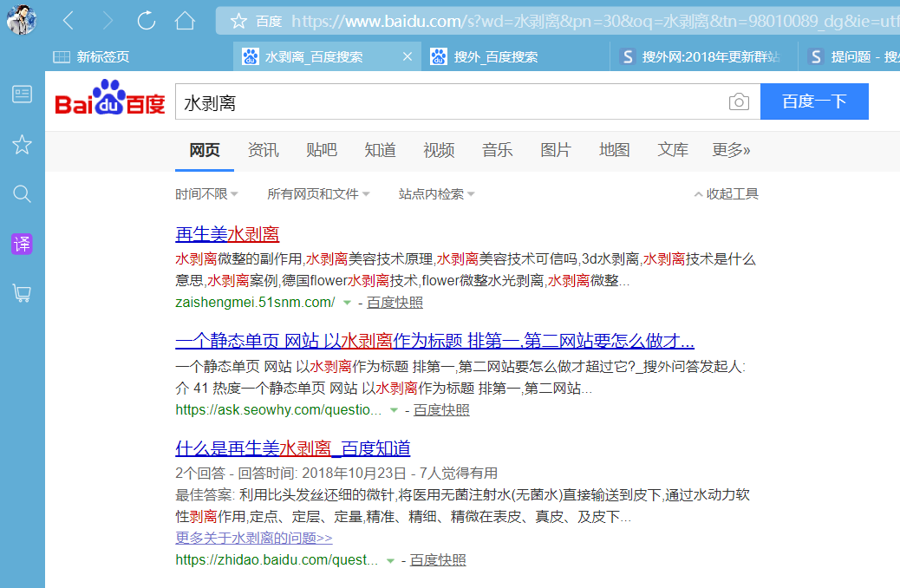Image resolution: width=900 pixels, height=588 pixels.
Task: Bookmark the page with the address bar star
Action: [x=238, y=21]
